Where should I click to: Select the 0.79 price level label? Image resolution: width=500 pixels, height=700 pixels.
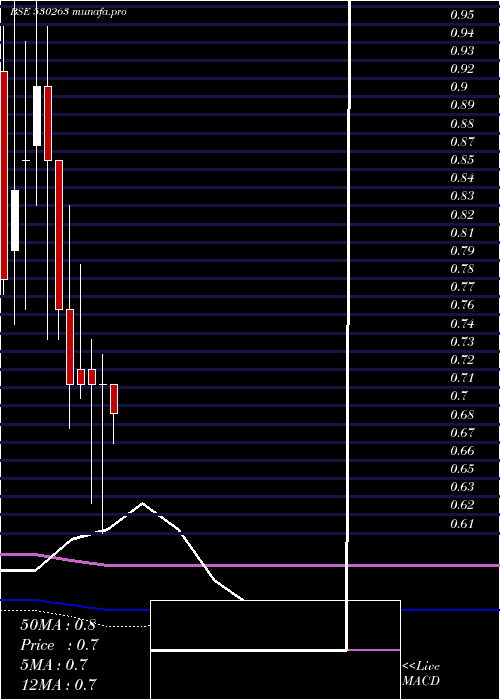pyautogui.click(x=462, y=250)
